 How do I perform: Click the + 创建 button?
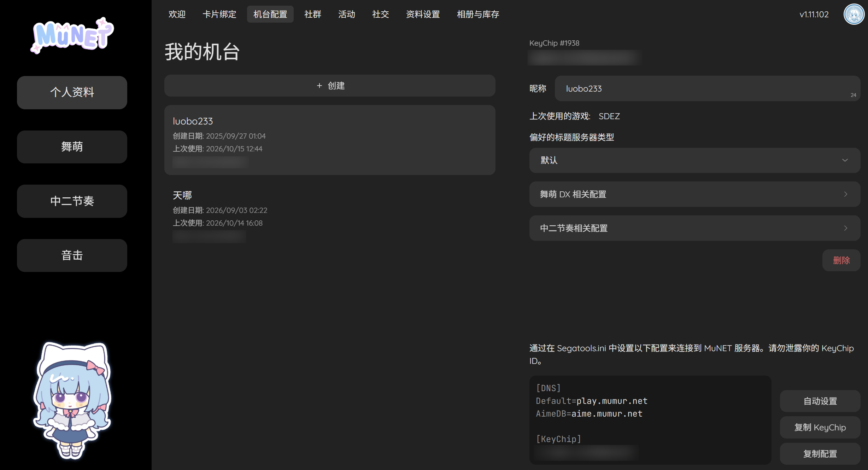pos(330,86)
